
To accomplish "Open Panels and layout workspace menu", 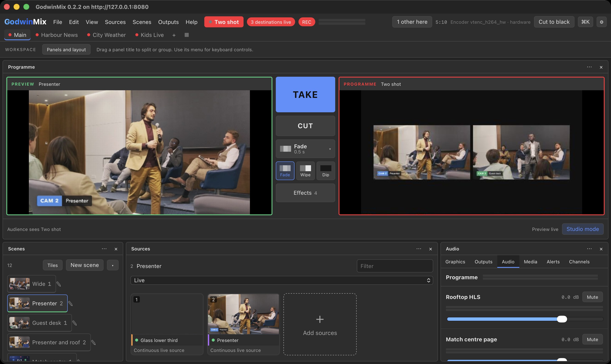I will click(66, 50).
